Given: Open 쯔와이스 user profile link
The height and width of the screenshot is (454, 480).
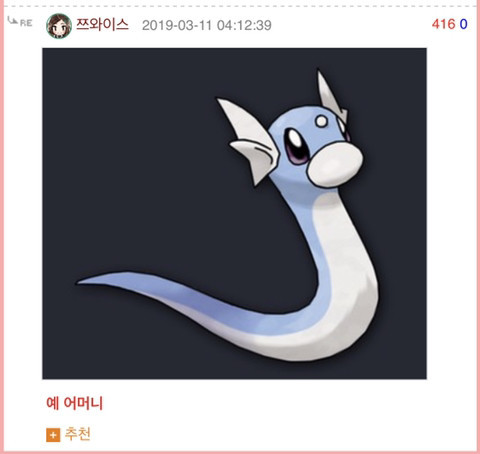Looking at the screenshot, I should click(x=102, y=25).
